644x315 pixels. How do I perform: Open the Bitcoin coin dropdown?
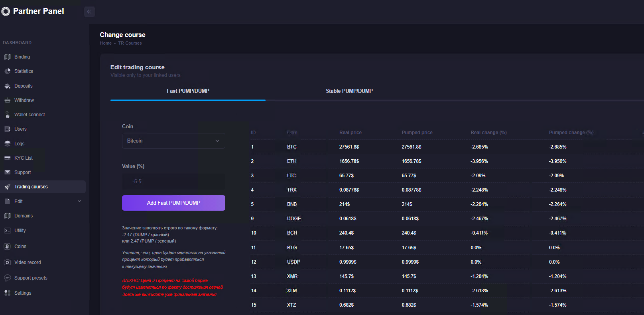point(173,141)
